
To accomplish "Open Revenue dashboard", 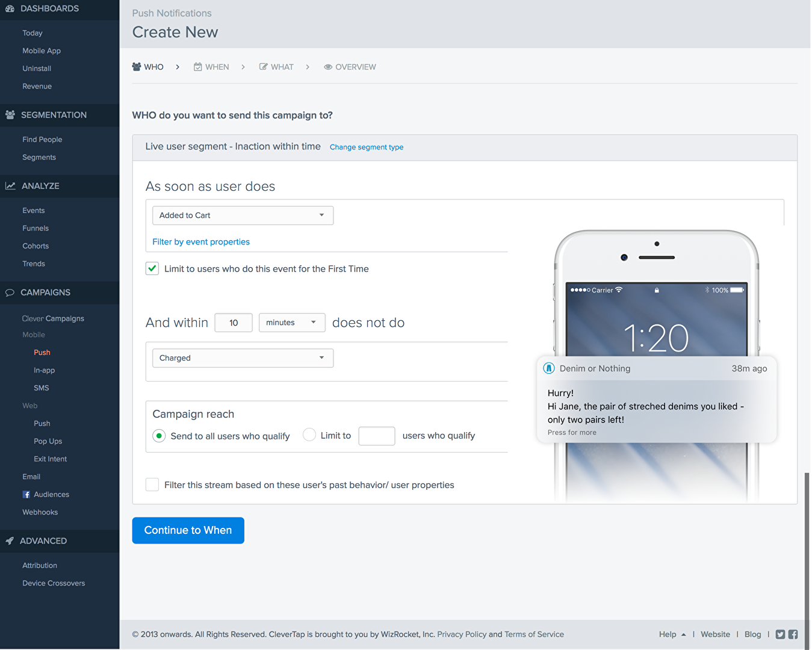I will pyautogui.click(x=37, y=86).
